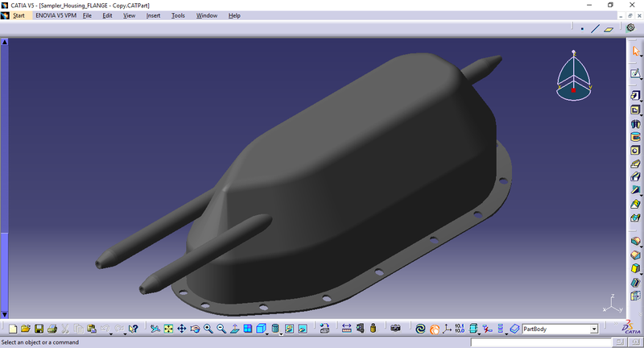
Task: Click the Start menu button
Action: pyautogui.click(x=19, y=15)
